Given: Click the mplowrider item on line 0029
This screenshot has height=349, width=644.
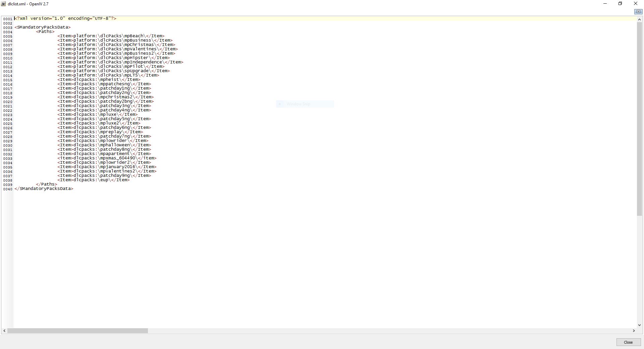Looking at the screenshot, I should click(x=103, y=141).
